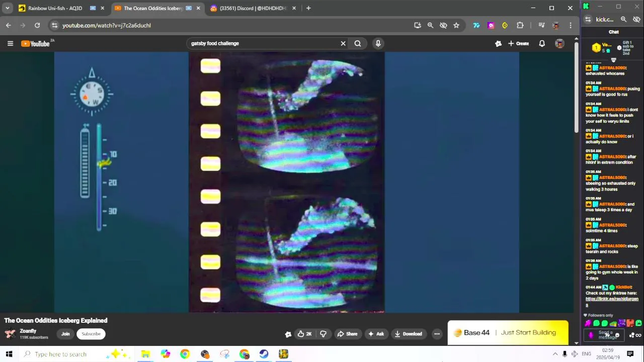
Task: Open Kick chat infinity settings icon
Action: click(638, 335)
